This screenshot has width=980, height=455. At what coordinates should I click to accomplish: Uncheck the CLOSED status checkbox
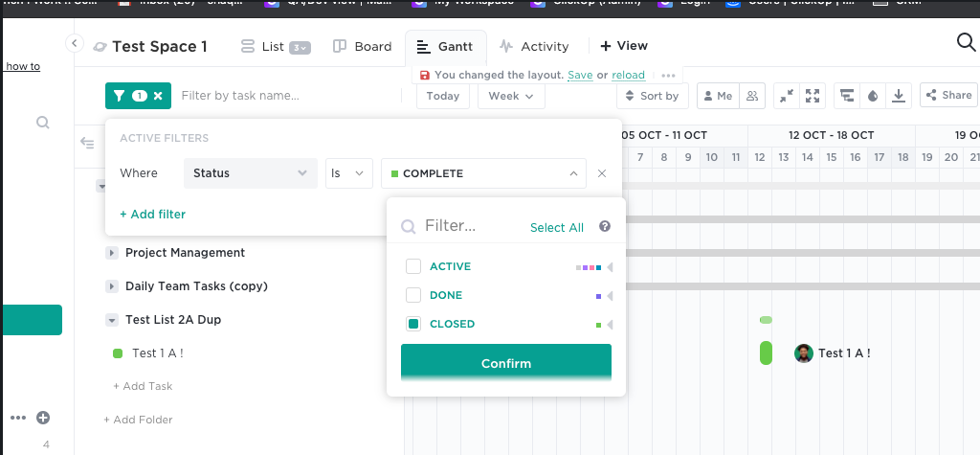click(x=413, y=324)
